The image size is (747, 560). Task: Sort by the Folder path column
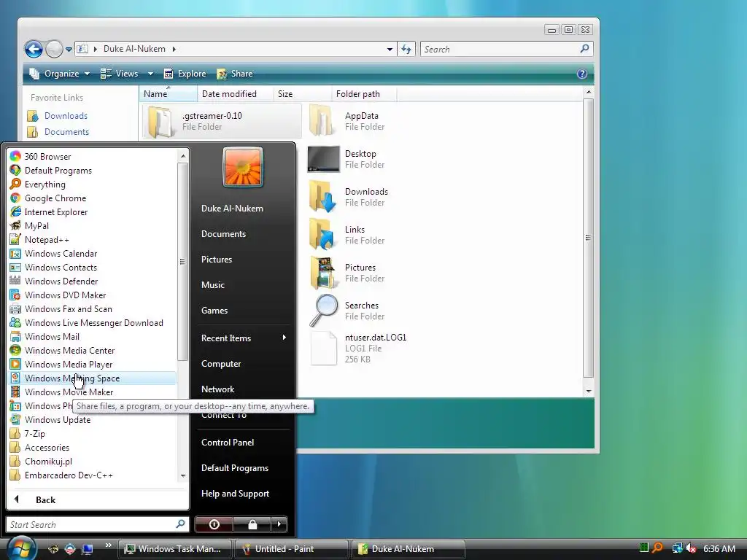pyautogui.click(x=364, y=94)
